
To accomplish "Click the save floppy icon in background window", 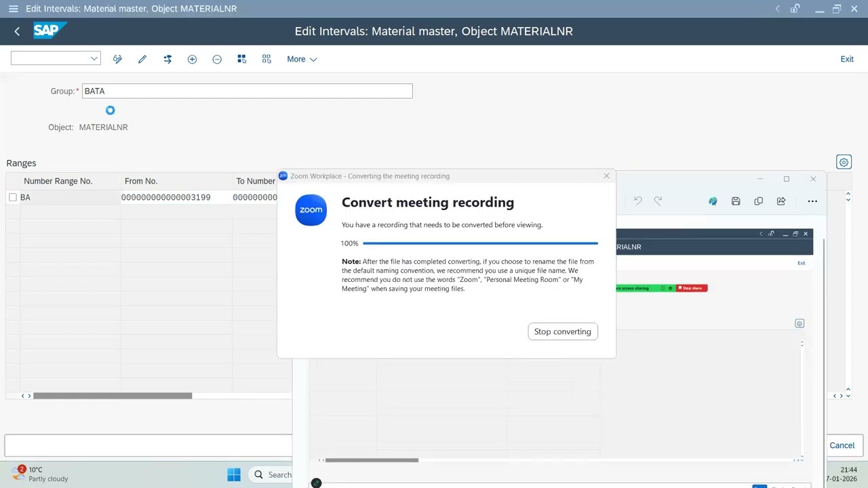I will tap(736, 201).
